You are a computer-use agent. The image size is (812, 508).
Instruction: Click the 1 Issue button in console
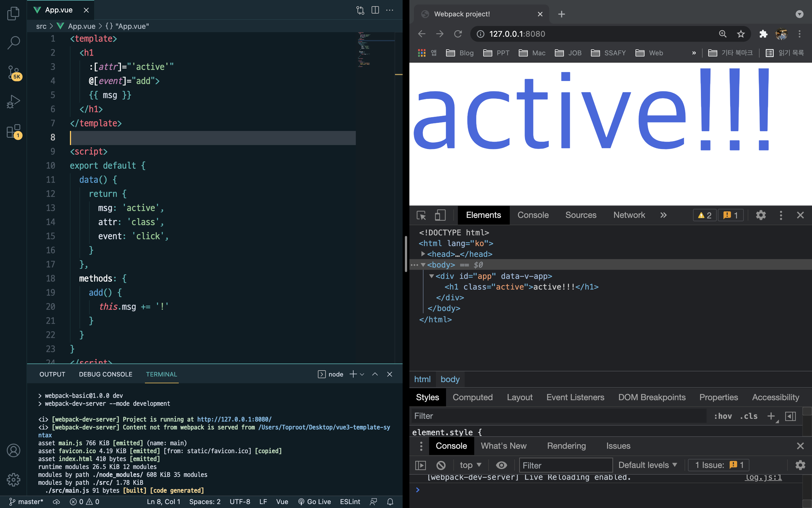coord(719,465)
